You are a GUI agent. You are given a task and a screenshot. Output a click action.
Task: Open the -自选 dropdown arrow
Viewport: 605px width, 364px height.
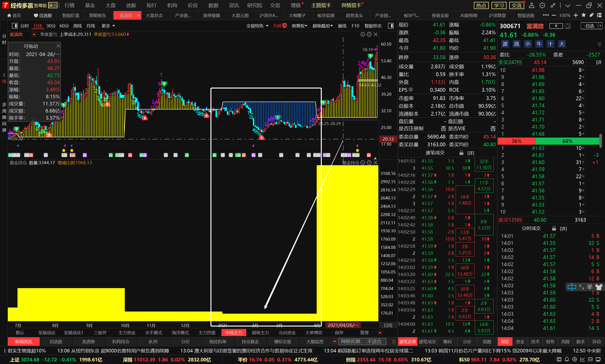(x=600, y=26)
